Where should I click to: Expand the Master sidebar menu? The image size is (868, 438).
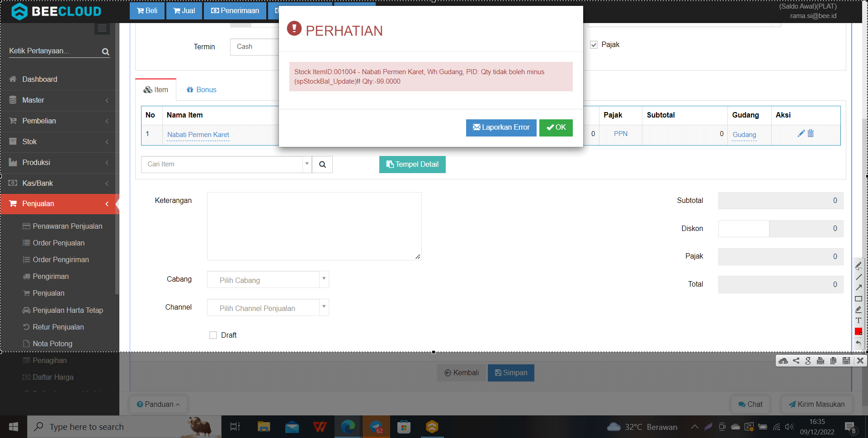pyautogui.click(x=59, y=100)
